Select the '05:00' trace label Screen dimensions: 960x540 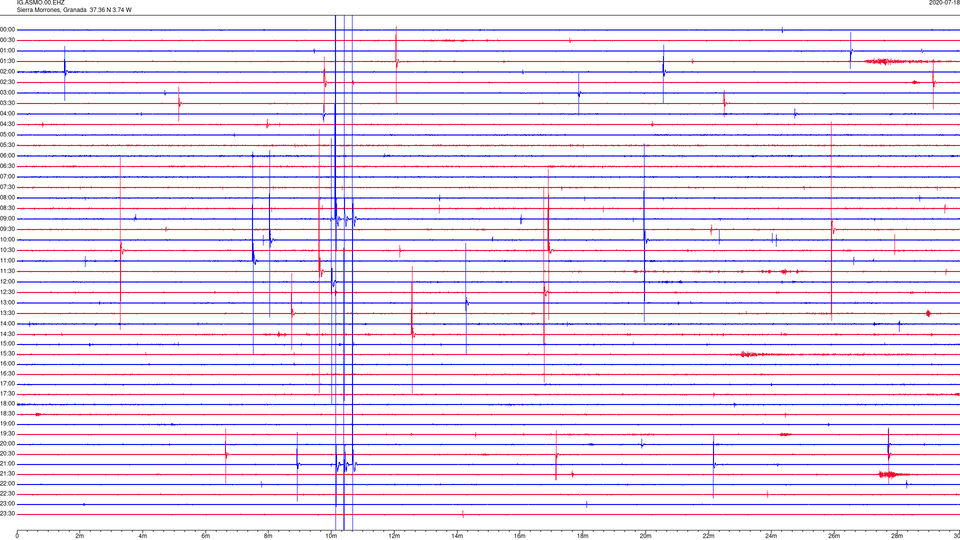8,135
